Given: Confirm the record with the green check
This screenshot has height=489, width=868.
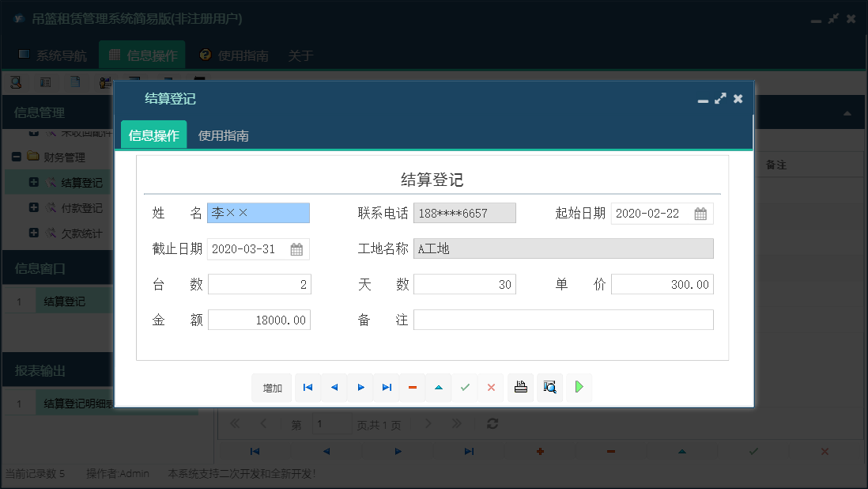Looking at the screenshot, I should click(465, 388).
